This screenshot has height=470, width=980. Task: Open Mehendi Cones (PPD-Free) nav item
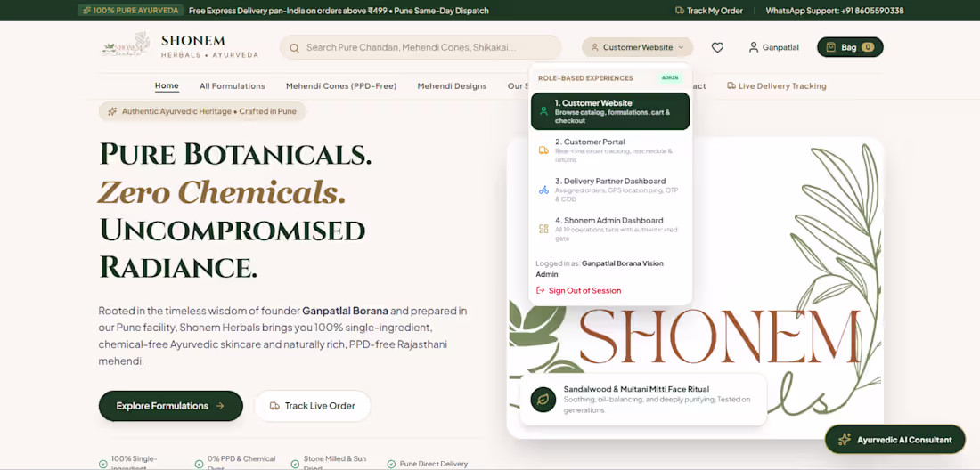coord(341,86)
